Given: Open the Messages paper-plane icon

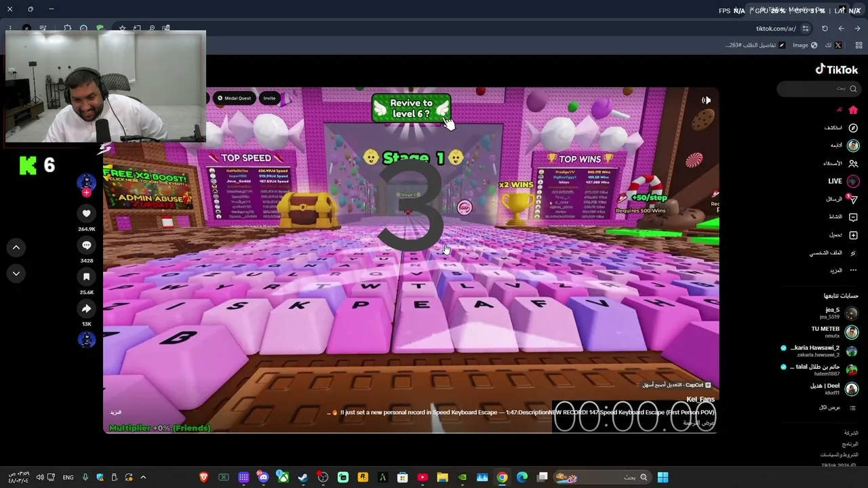Looking at the screenshot, I should click(853, 199).
